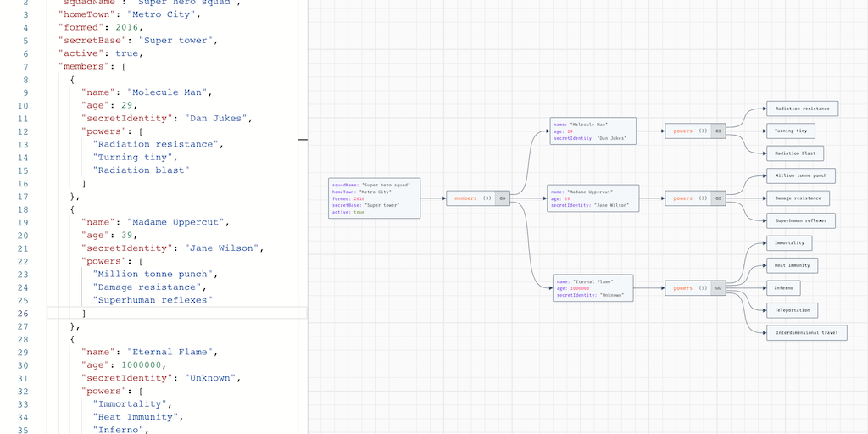Viewport: 868px width, 434px height.
Task: Select the Molecule Man node in graph
Action: click(593, 131)
